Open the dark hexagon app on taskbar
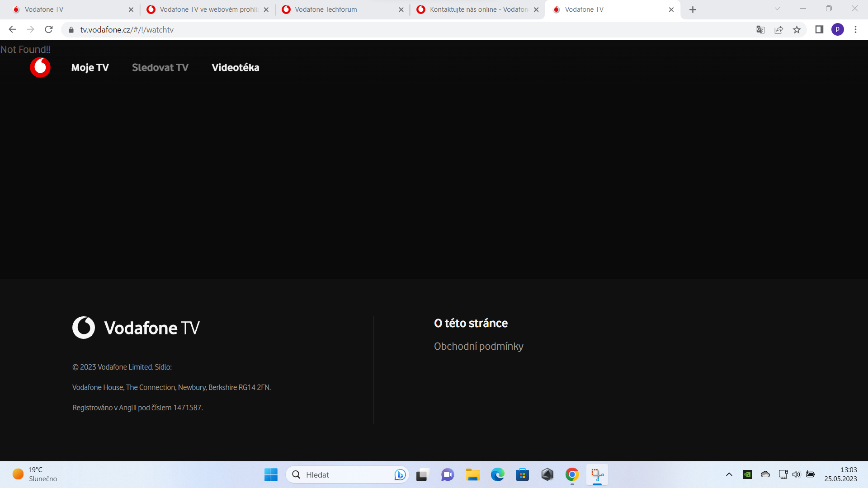Screen dimensions: 868x488 547,474
